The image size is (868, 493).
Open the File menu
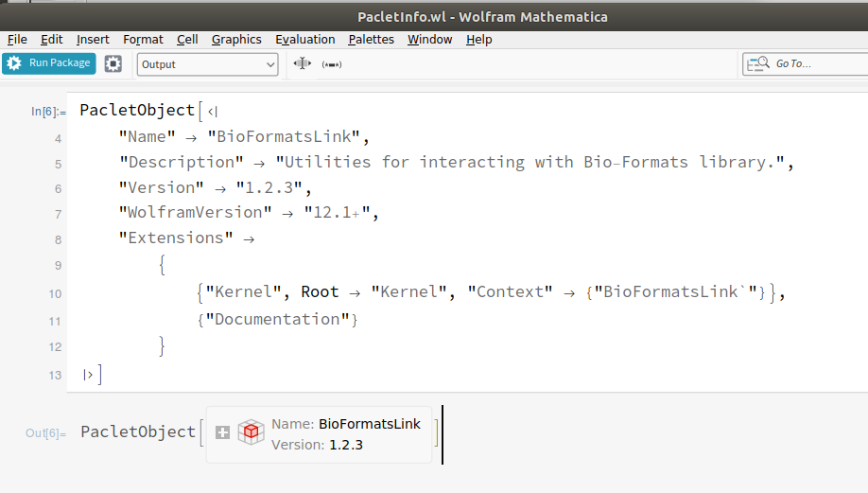(x=17, y=40)
